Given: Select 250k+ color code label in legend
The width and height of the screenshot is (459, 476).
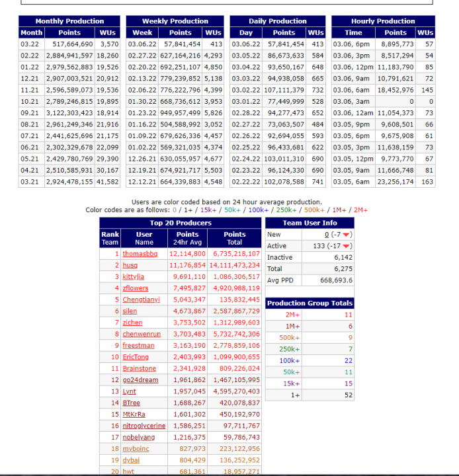Looking at the screenshot, I should (x=286, y=210).
